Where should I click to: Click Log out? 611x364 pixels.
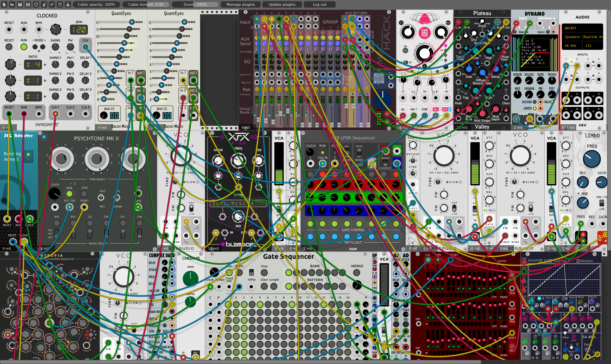click(319, 4)
